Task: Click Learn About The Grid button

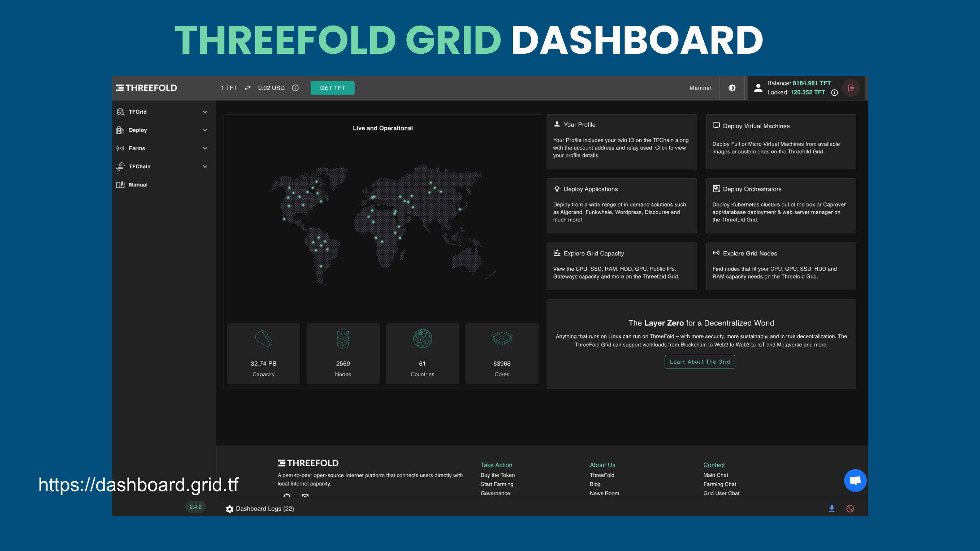Action: pyautogui.click(x=700, y=362)
